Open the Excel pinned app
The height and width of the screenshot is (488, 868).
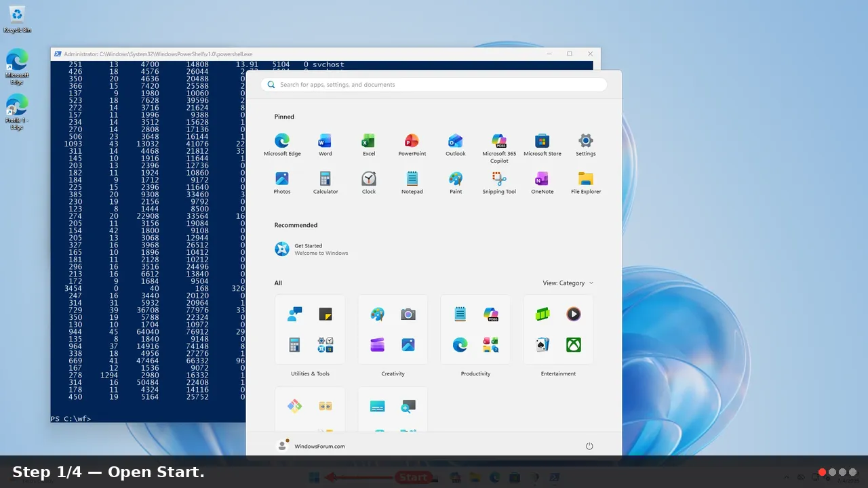tap(369, 144)
